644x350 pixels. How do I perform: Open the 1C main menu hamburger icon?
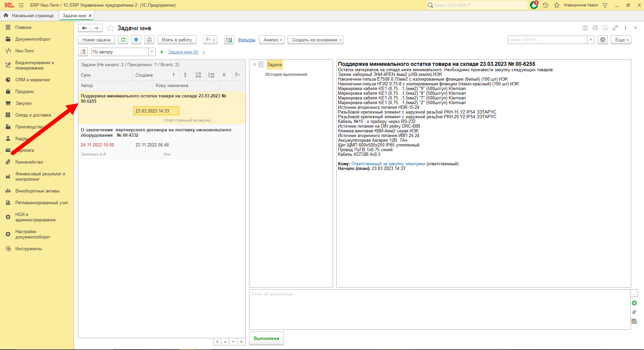tap(21, 5)
